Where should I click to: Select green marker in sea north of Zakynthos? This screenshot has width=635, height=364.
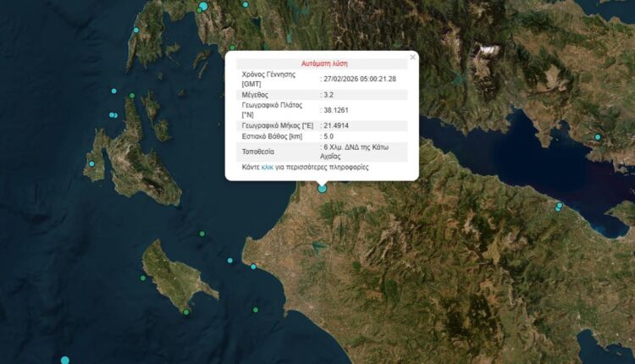coord(202,234)
